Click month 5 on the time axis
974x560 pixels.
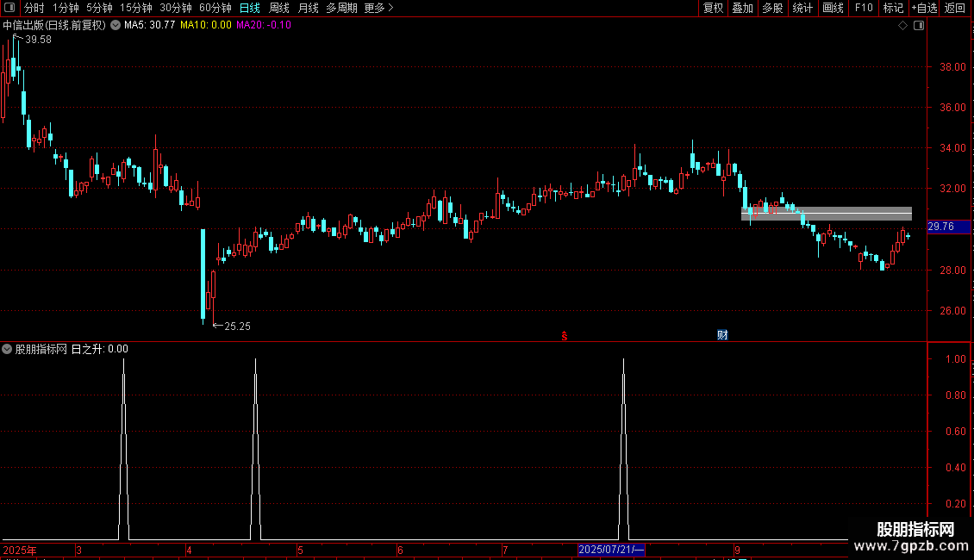[x=300, y=550]
